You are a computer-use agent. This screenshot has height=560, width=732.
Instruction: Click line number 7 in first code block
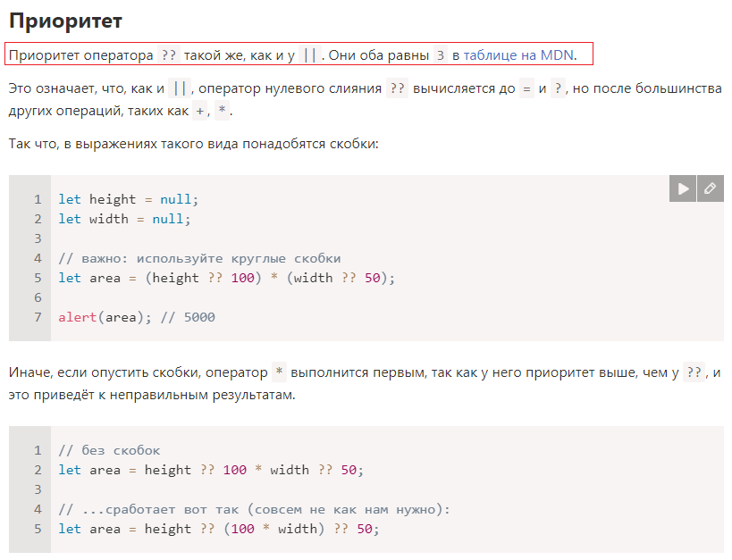(x=38, y=317)
